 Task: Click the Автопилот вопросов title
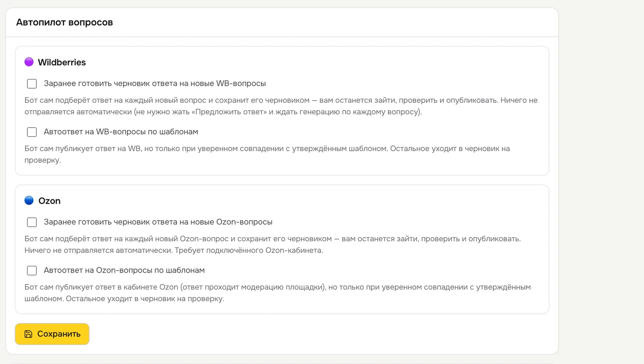(x=64, y=23)
